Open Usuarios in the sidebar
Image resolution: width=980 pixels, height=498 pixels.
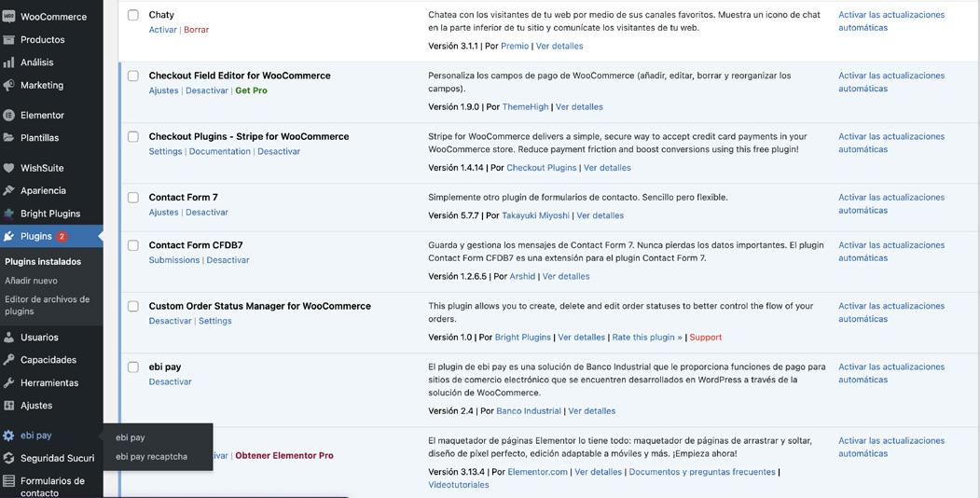39,338
